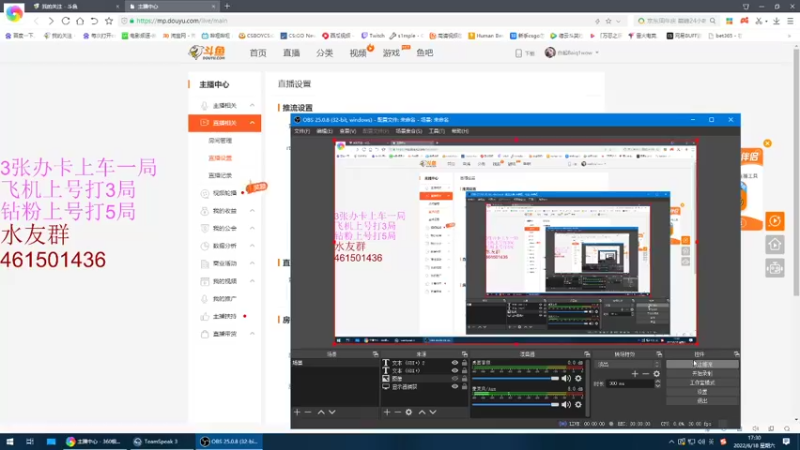The image size is (800, 450).
Task: Pop out the Scenes dock panel
Action: [376, 354]
